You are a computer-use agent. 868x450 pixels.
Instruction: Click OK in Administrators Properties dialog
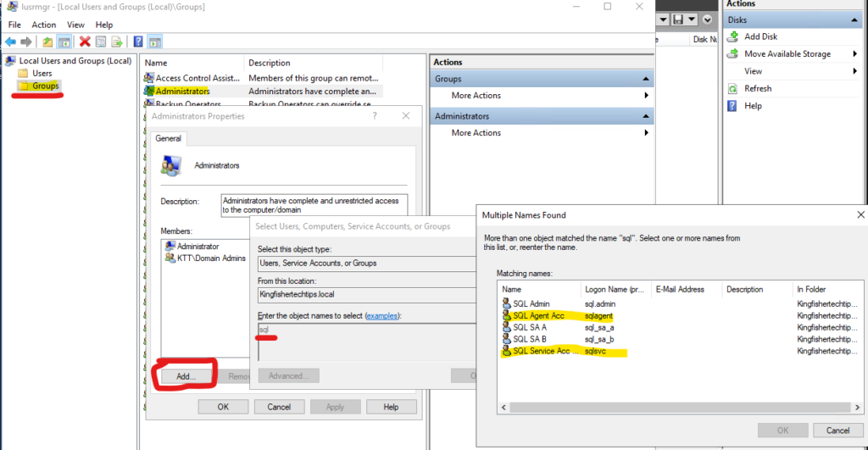[223, 407]
